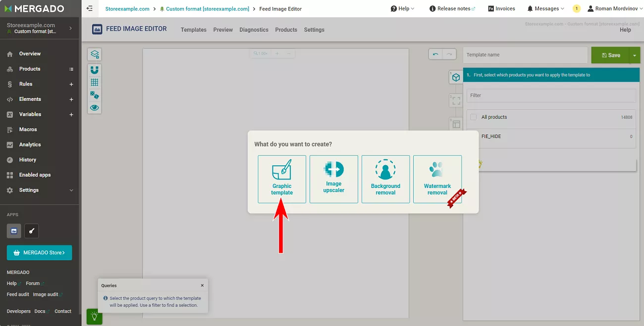Open the Preview tab
Viewport: 644px width, 326px height.
(223, 30)
